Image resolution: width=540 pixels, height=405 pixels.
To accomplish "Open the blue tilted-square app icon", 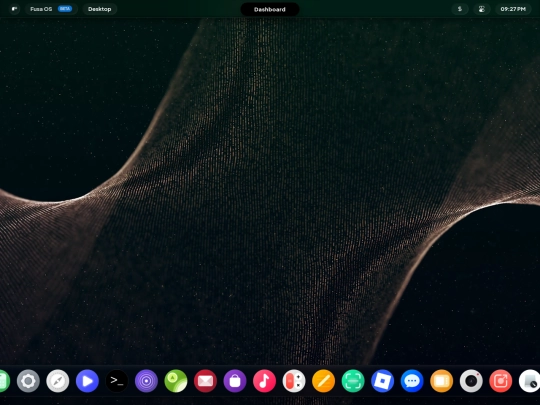I will coord(383,381).
